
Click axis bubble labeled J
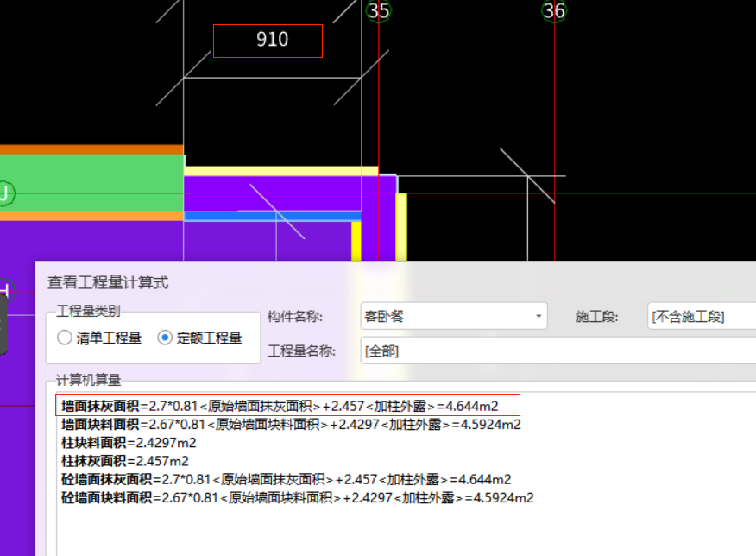pyautogui.click(x=5, y=193)
